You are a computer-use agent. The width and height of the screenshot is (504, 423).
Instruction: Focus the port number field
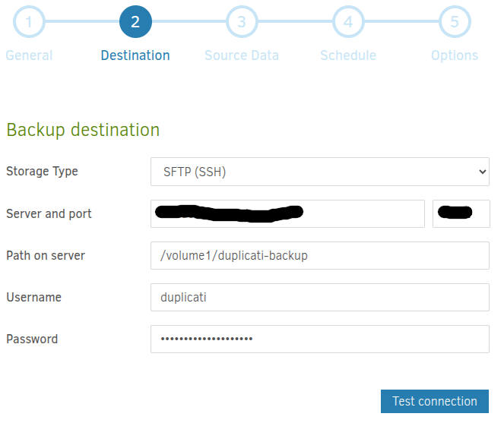461,213
